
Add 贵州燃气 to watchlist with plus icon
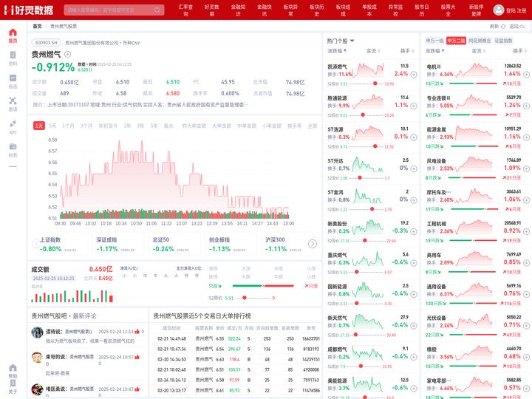pos(67,54)
